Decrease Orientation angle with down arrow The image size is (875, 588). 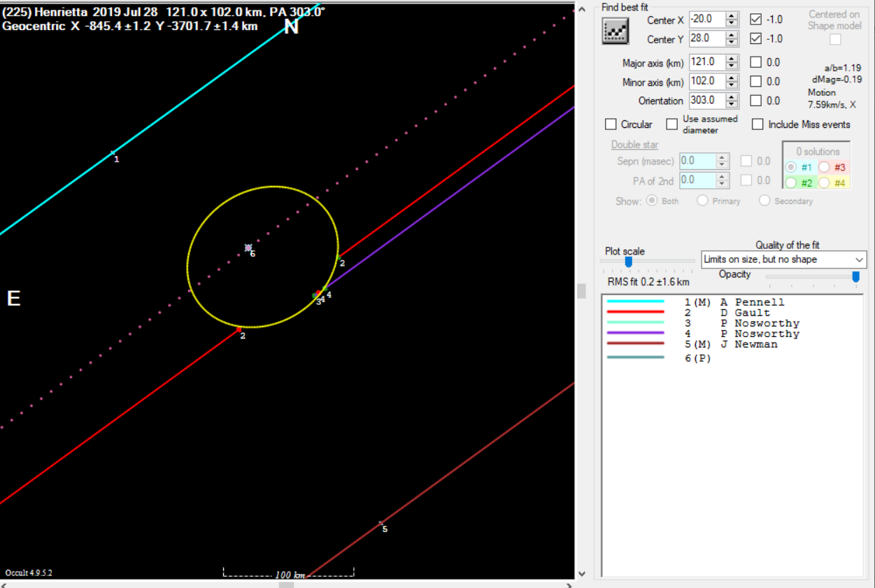pyautogui.click(x=732, y=105)
